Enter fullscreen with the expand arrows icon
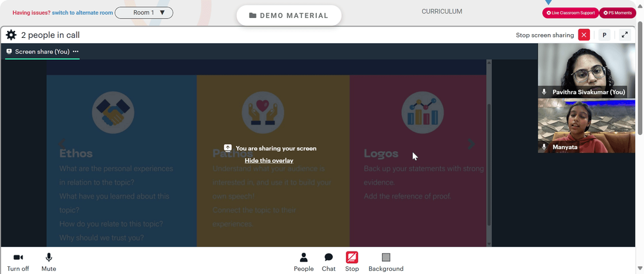 click(x=624, y=35)
